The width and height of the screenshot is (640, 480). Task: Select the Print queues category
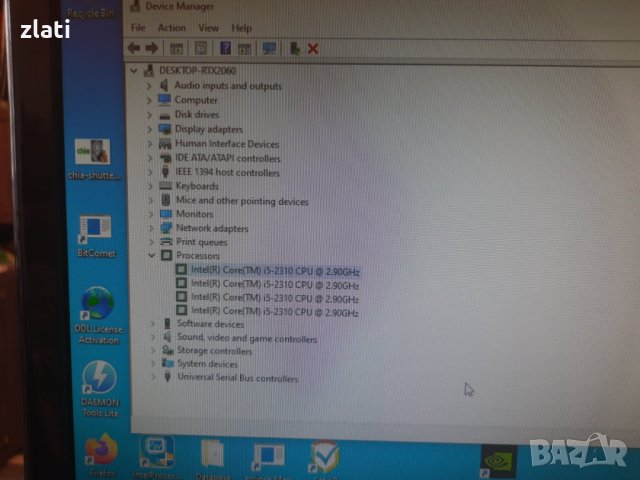[x=202, y=242]
